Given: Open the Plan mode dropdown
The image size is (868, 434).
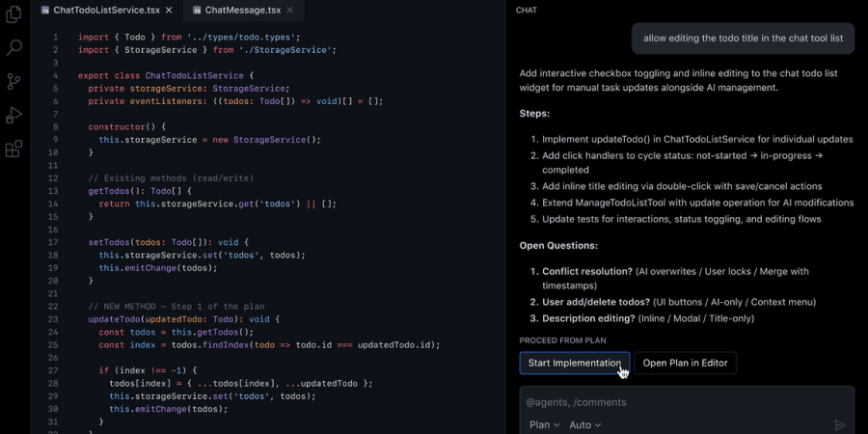Looking at the screenshot, I should point(544,424).
